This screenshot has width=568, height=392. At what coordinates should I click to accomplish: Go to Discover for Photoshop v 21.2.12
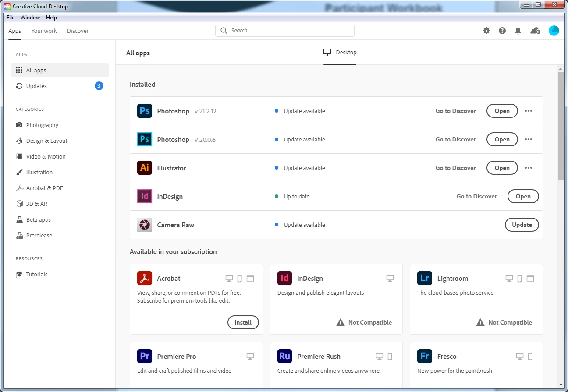pos(455,111)
